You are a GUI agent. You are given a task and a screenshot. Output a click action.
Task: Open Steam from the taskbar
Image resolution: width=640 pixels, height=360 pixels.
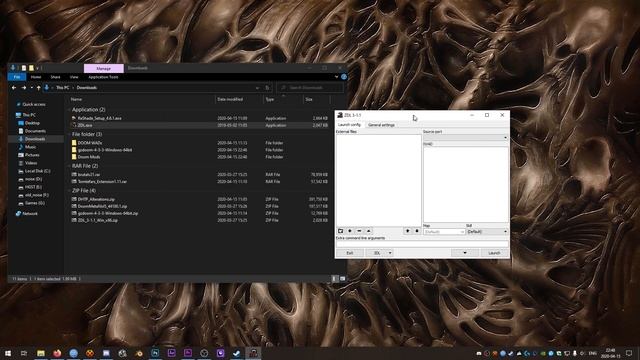(x=237, y=353)
